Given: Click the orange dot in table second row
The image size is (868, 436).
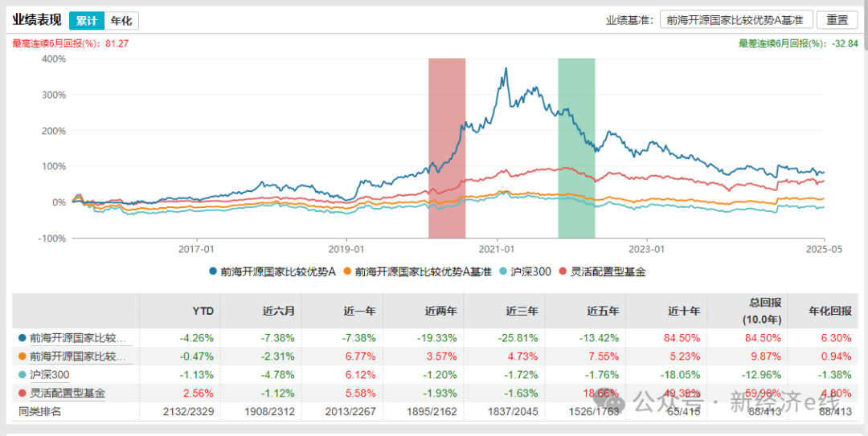Looking at the screenshot, I should point(22,356).
